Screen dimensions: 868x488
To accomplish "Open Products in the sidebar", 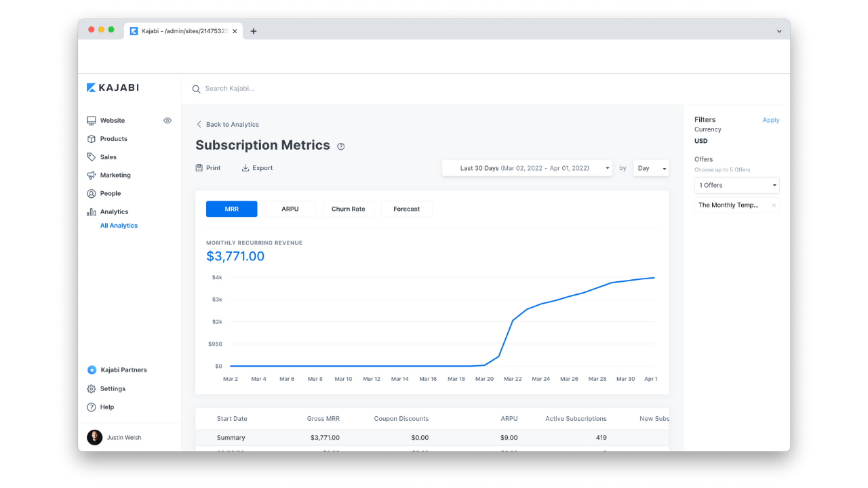I will (114, 139).
